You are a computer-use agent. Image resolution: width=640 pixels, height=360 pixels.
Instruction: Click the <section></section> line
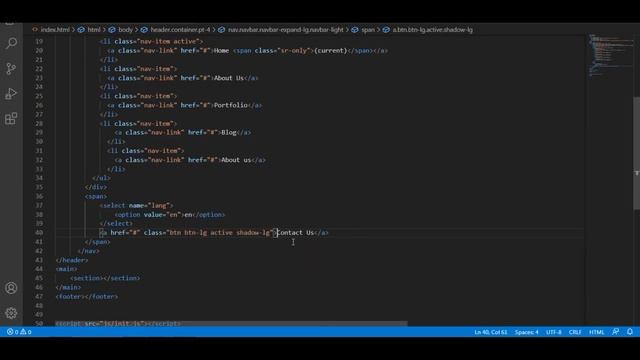(105, 278)
